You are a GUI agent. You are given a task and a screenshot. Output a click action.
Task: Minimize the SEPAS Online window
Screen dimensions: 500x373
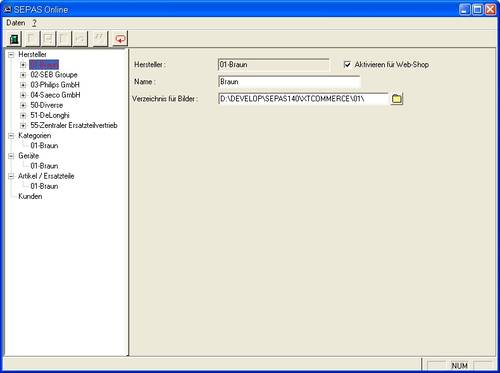tap(465, 10)
